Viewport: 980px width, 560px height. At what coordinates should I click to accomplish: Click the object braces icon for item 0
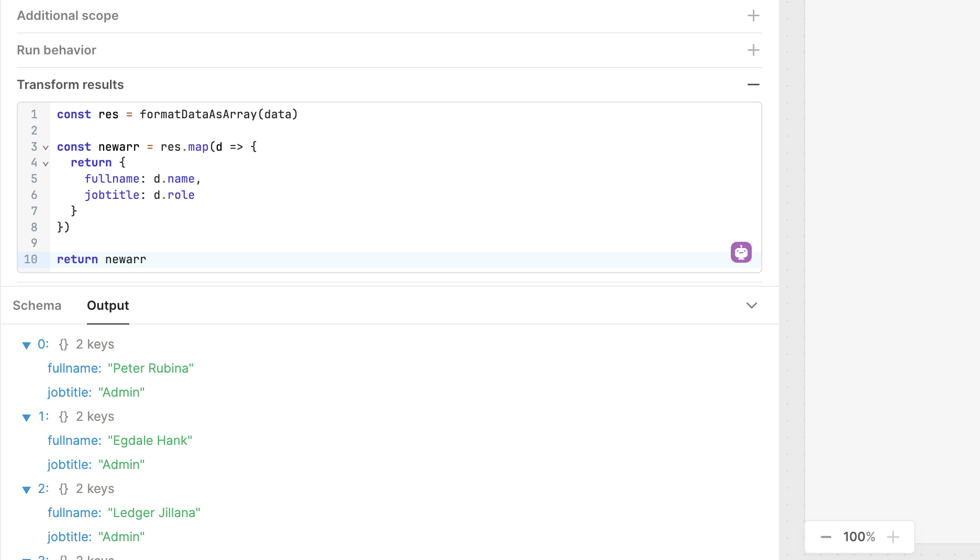click(x=63, y=344)
